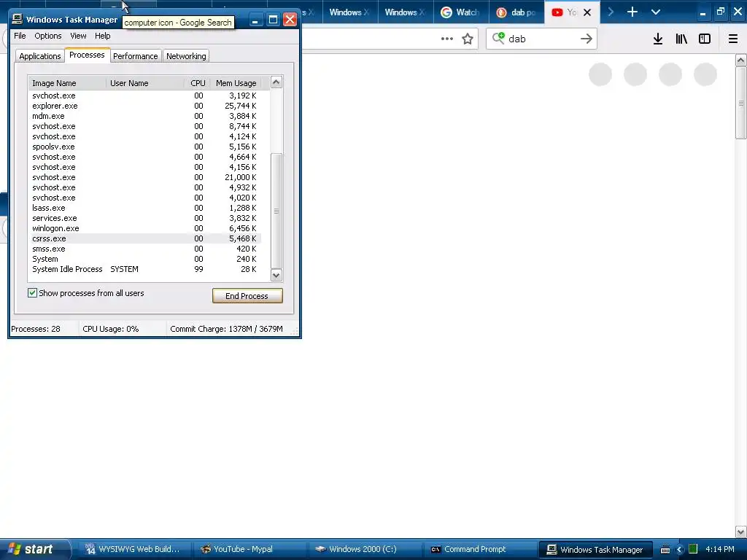Switch to the Networking tab

[186, 56]
